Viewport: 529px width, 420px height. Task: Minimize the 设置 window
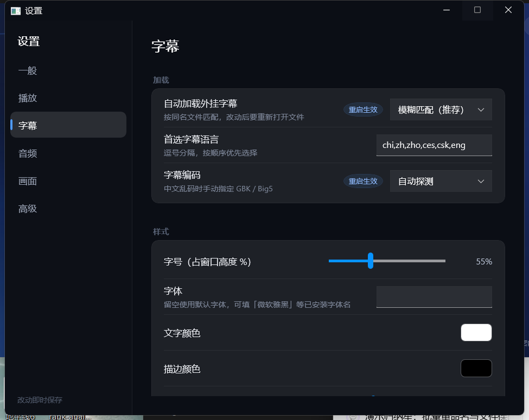pos(447,10)
